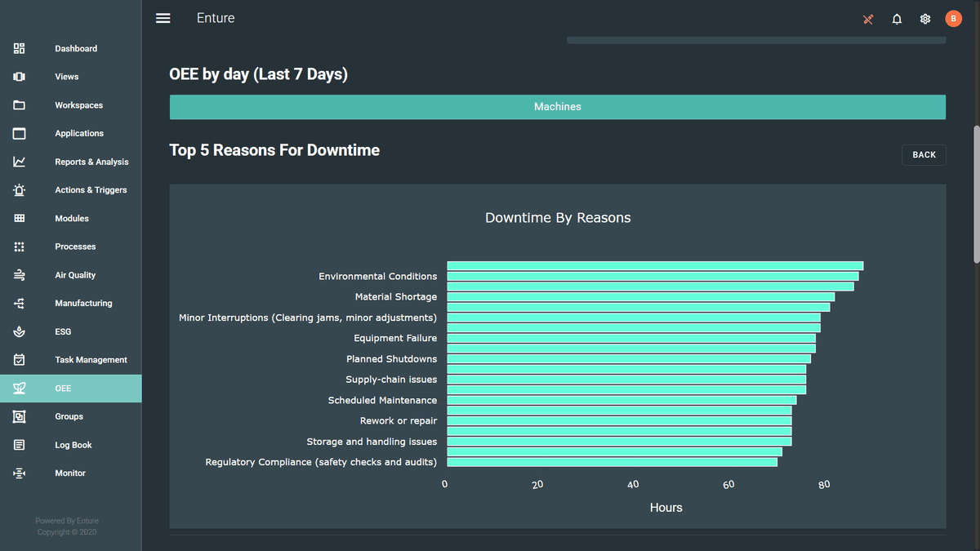Image resolution: width=980 pixels, height=551 pixels.
Task: Toggle the sidebar with the hamburger menu
Action: (x=163, y=17)
